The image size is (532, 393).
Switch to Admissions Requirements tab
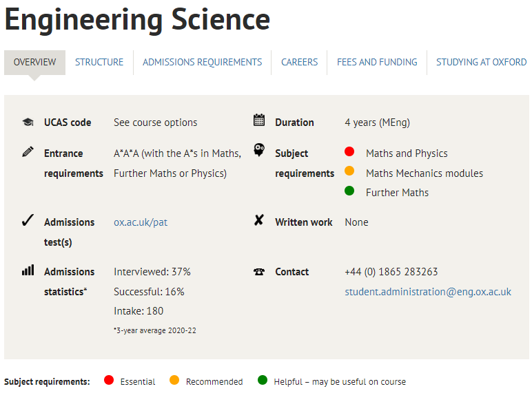[x=202, y=63]
